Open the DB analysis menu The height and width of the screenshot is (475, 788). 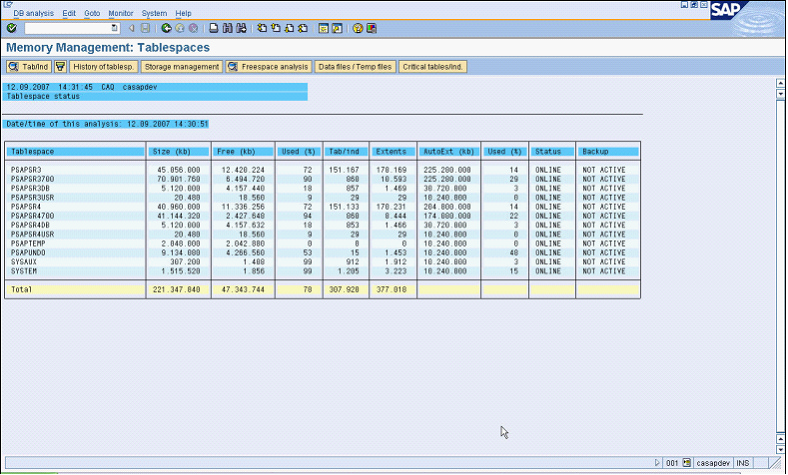coord(33,13)
